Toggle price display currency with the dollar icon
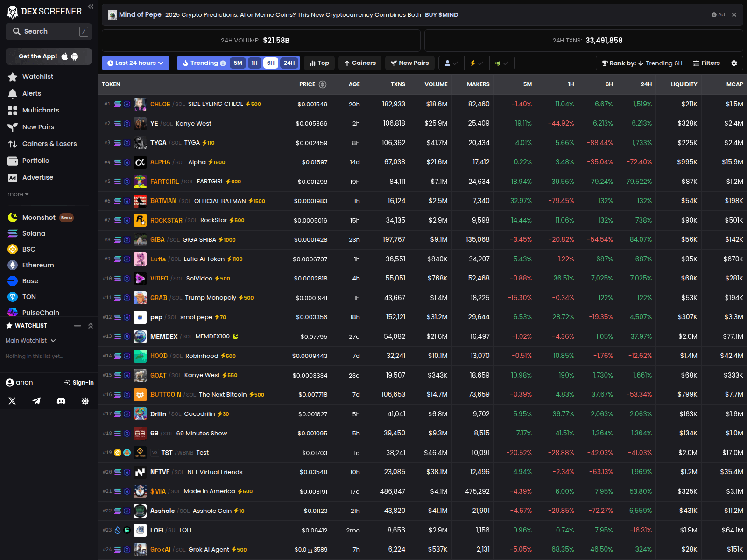 [322, 84]
